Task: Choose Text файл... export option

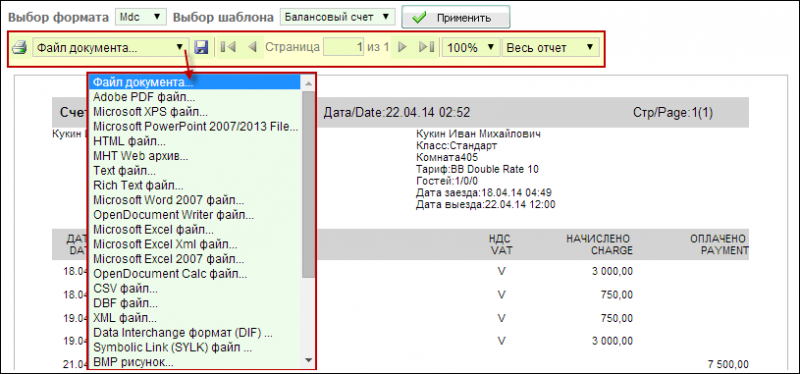Action: [x=195, y=170]
